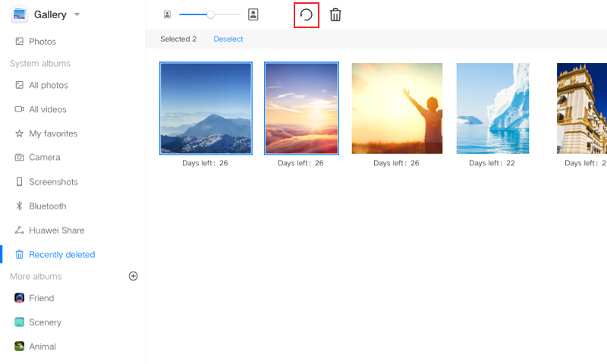Click the small thumbnail size icon
This screenshot has height=364, width=607.
(167, 14)
